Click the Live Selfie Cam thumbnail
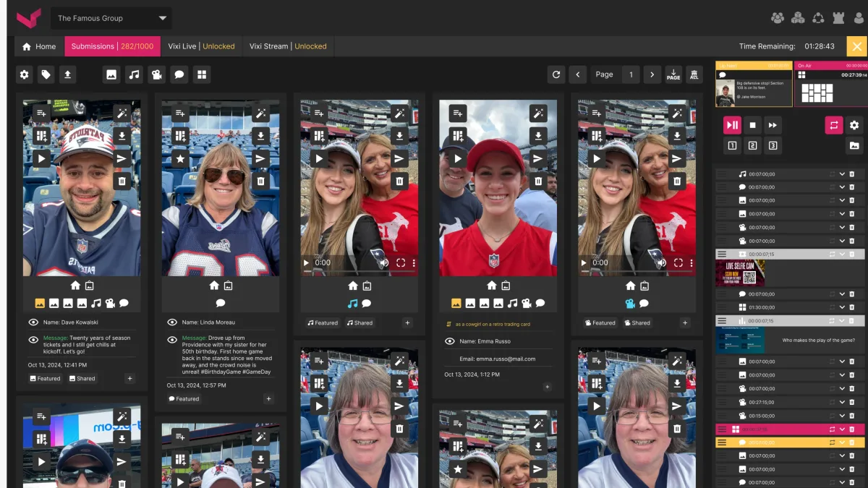 coord(740,273)
